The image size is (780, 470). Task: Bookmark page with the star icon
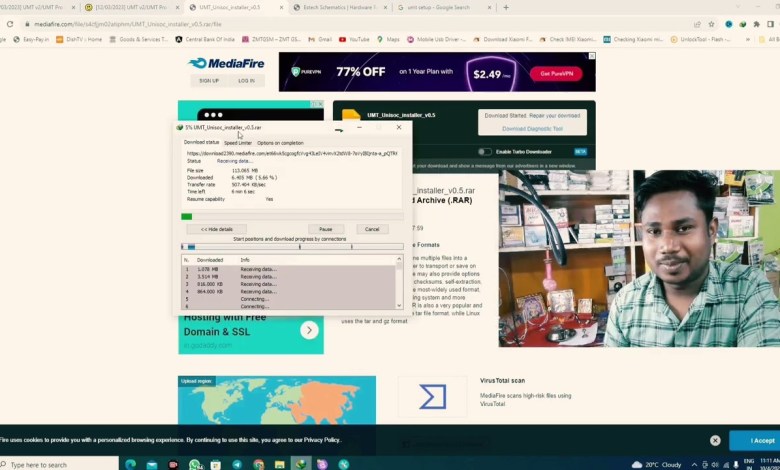711,24
